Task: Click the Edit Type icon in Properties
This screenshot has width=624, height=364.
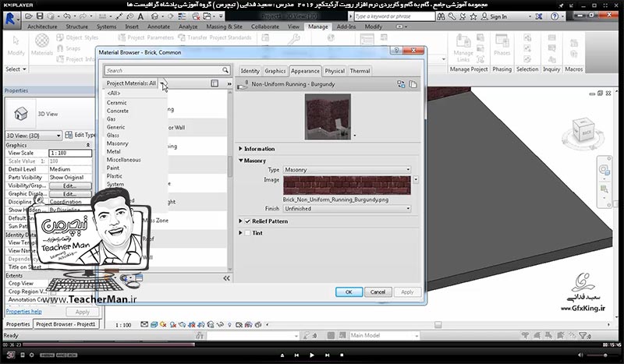Action: pyautogui.click(x=69, y=135)
